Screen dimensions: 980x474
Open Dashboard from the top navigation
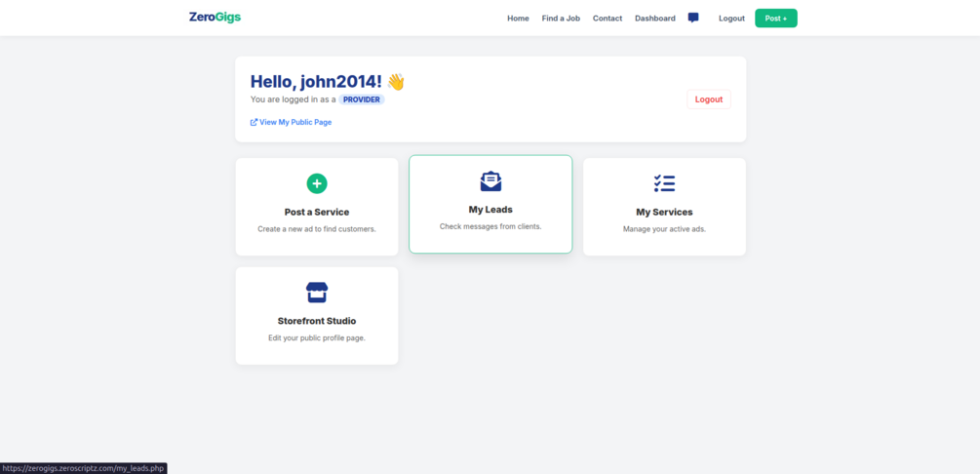(655, 19)
